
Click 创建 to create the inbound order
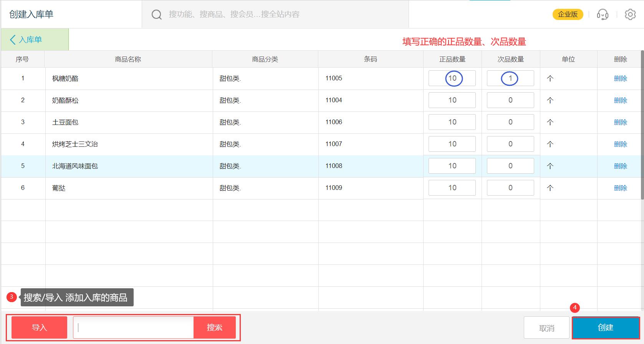coord(605,327)
